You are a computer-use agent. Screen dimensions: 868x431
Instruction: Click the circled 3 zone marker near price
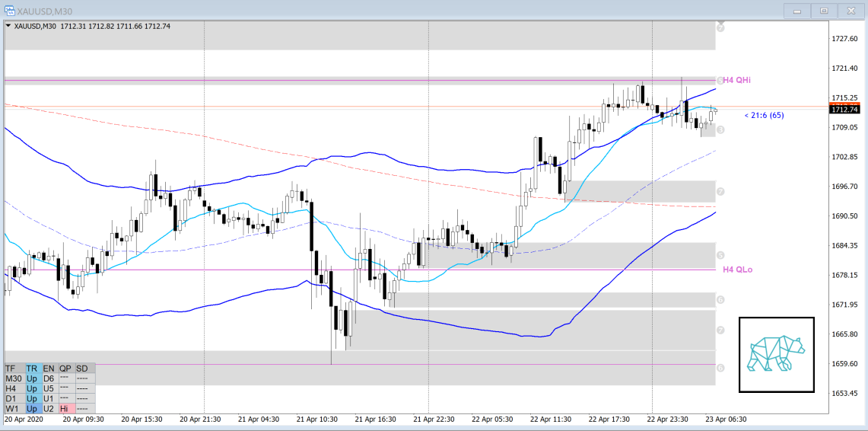pyautogui.click(x=720, y=130)
